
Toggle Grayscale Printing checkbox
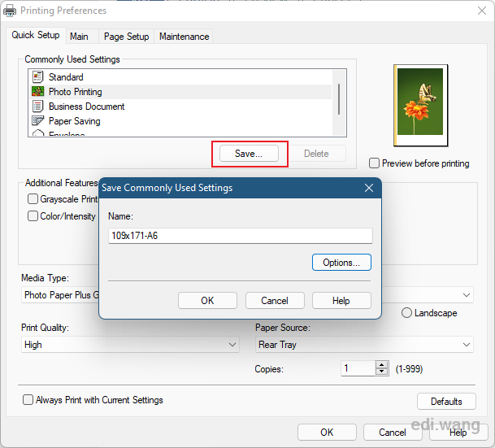33,199
